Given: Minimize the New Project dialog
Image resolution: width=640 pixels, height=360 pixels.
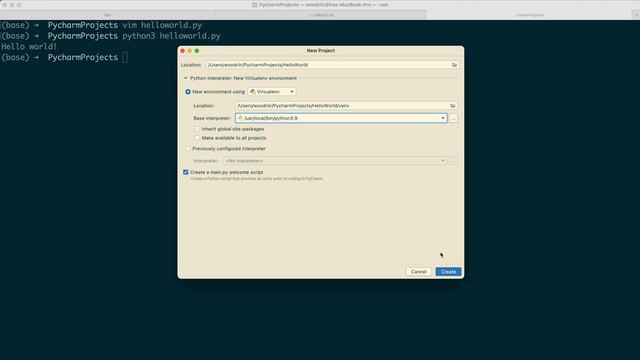Looking at the screenshot, I should tap(190, 51).
